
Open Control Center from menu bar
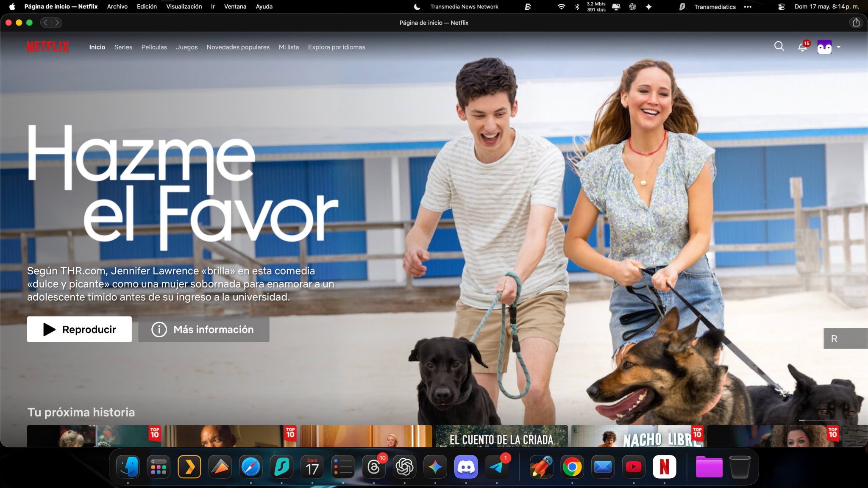781,6
